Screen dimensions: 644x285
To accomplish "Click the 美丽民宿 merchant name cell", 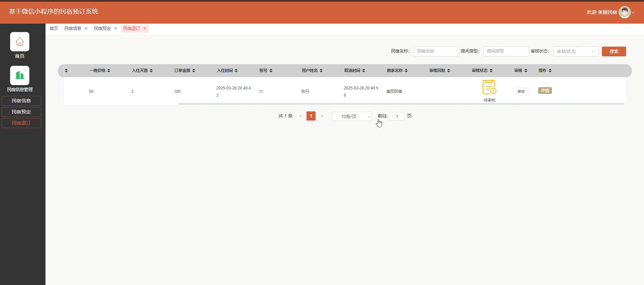I will pyautogui.click(x=394, y=92).
